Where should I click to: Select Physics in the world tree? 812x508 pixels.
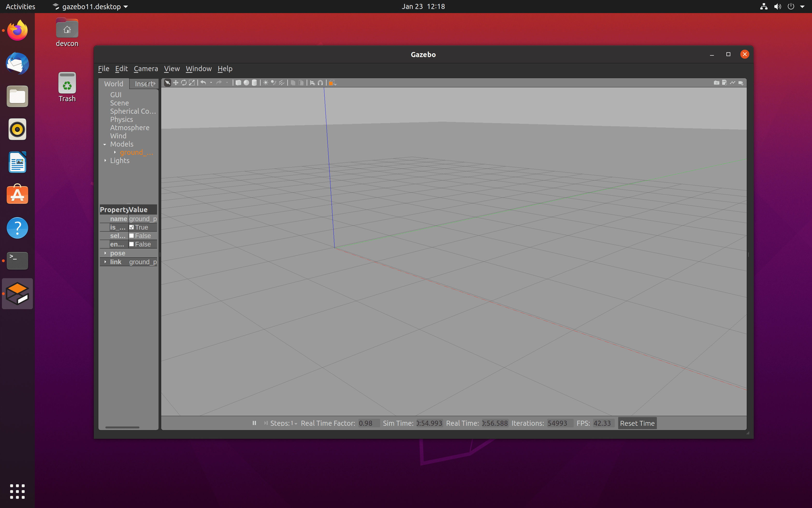click(x=122, y=119)
